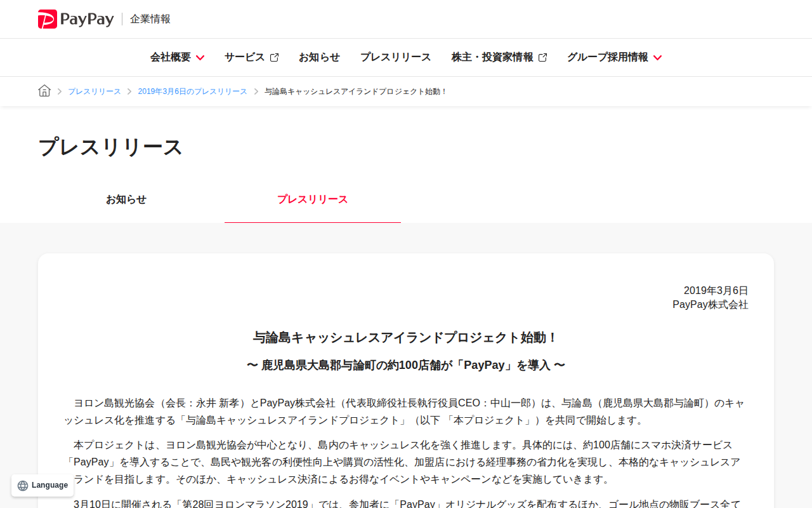Click the PayPay株式会社 byline
This screenshot has height=508, width=812.
pos(710,305)
